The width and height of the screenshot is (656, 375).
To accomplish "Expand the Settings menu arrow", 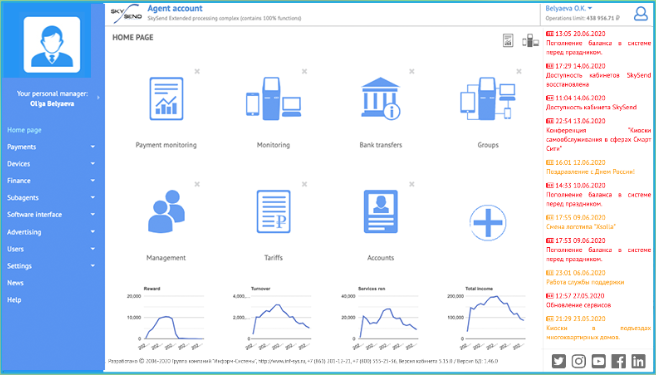I will [x=92, y=266].
